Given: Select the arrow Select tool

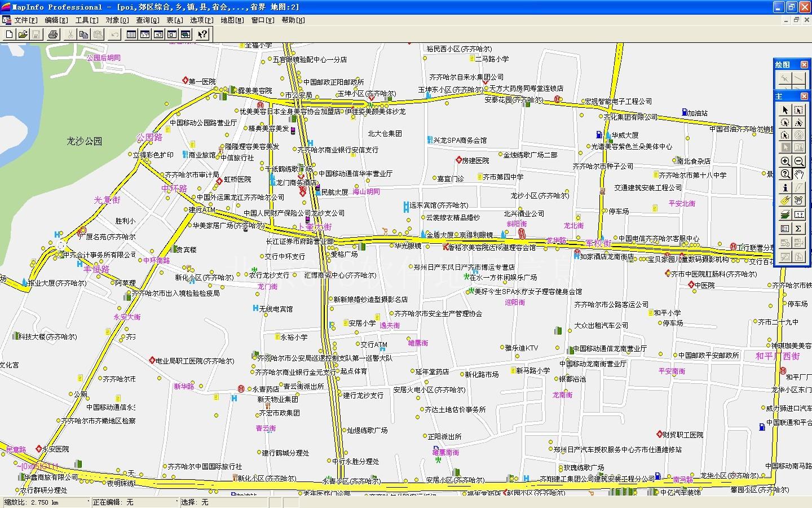Looking at the screenshot, I should [784, 110].
